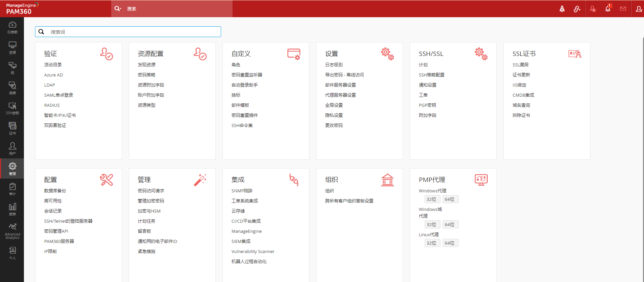Open SSH密钥 in the sidebar

[x=12, y=108]
